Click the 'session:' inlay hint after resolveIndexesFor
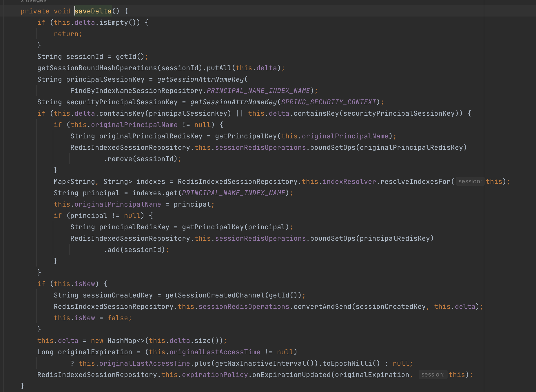 pyautogui.click(x=470, y=182)
